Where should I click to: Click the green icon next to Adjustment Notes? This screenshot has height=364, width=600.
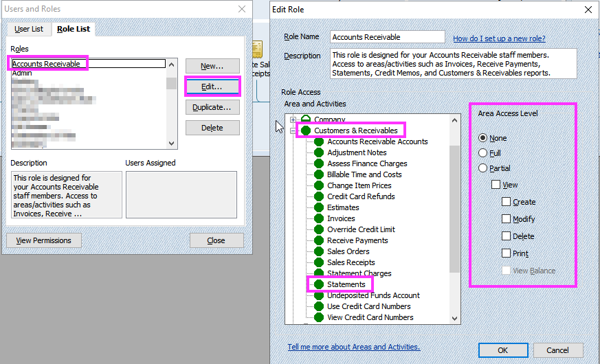tap(319, 152)
